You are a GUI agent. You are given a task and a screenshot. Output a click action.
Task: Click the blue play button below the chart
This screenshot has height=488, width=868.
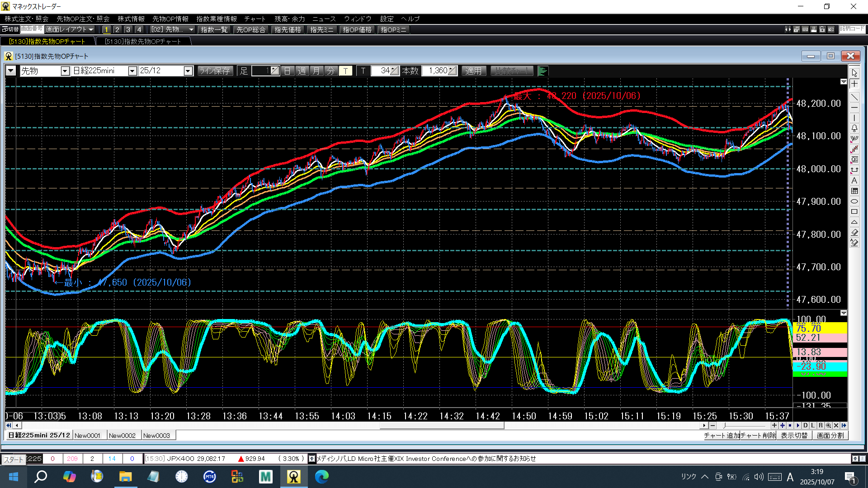[798, 426]
